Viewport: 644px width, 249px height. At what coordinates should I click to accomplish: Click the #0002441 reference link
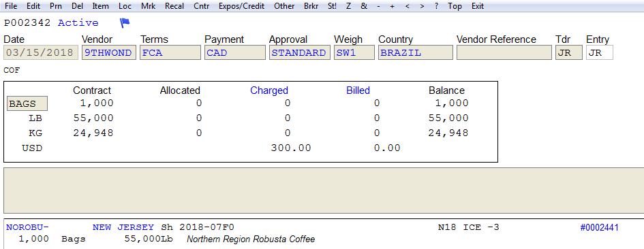point(599,227)
